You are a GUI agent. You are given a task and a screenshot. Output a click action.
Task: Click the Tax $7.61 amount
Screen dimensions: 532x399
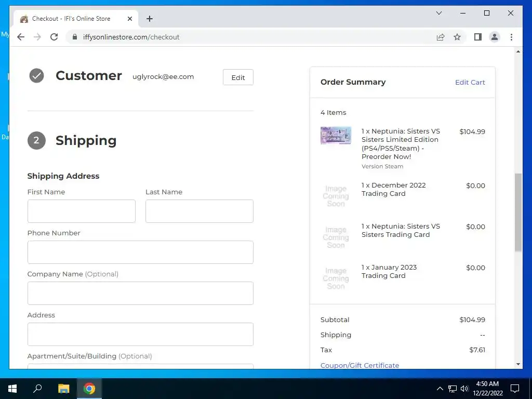coord(477,350)
